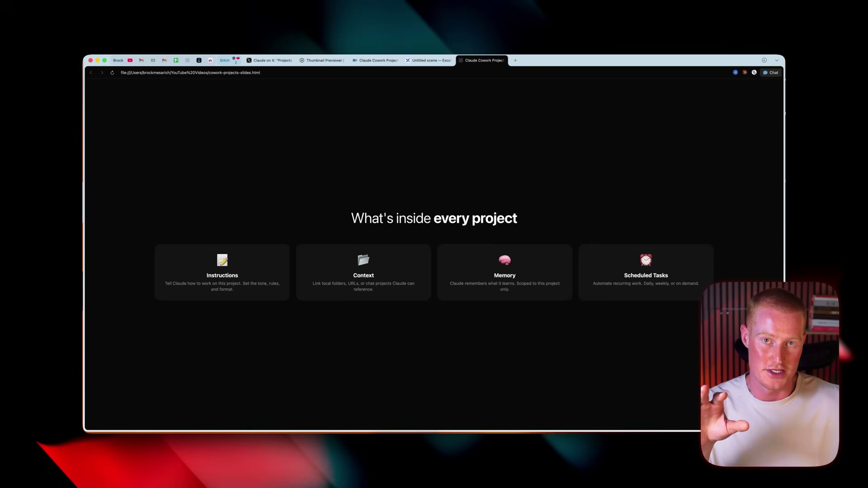Click the 'Scheduled Tasks' card title

point(646,275)
